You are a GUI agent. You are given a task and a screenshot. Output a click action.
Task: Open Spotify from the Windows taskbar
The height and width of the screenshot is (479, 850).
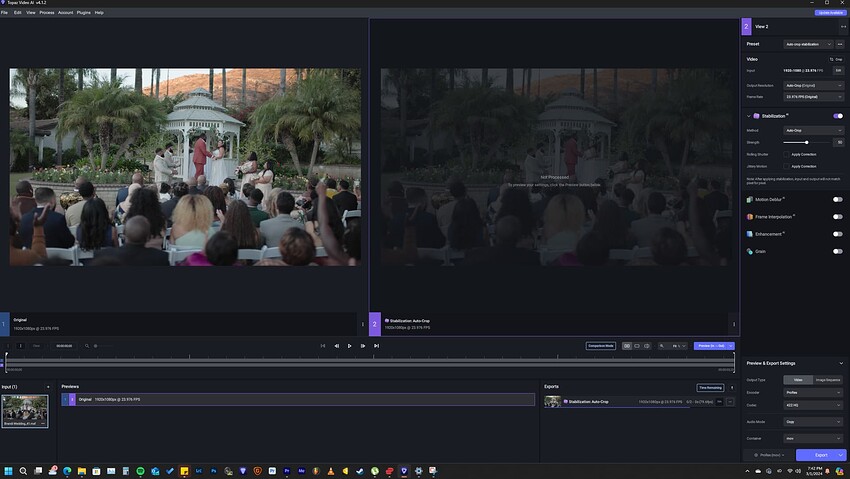[140, 470]
